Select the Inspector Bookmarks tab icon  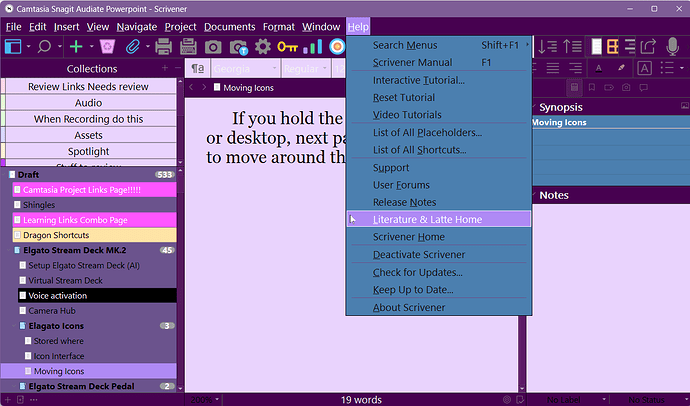[x=592, y=88]
